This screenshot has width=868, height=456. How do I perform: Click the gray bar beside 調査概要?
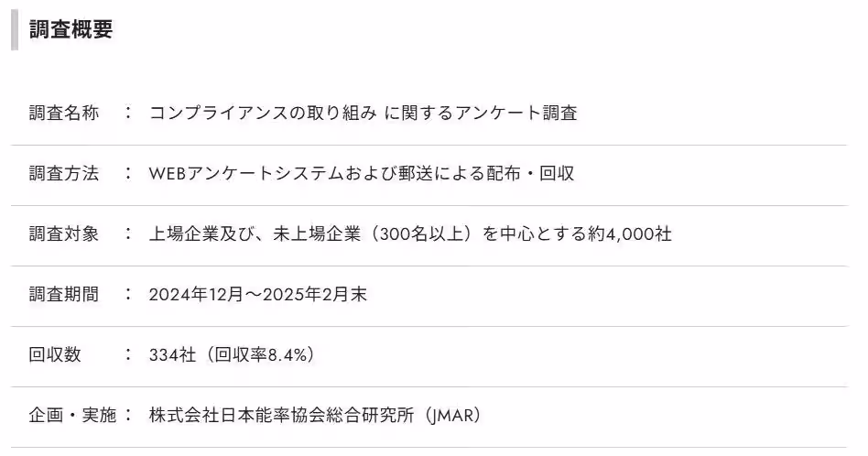[x=14, y=29]
